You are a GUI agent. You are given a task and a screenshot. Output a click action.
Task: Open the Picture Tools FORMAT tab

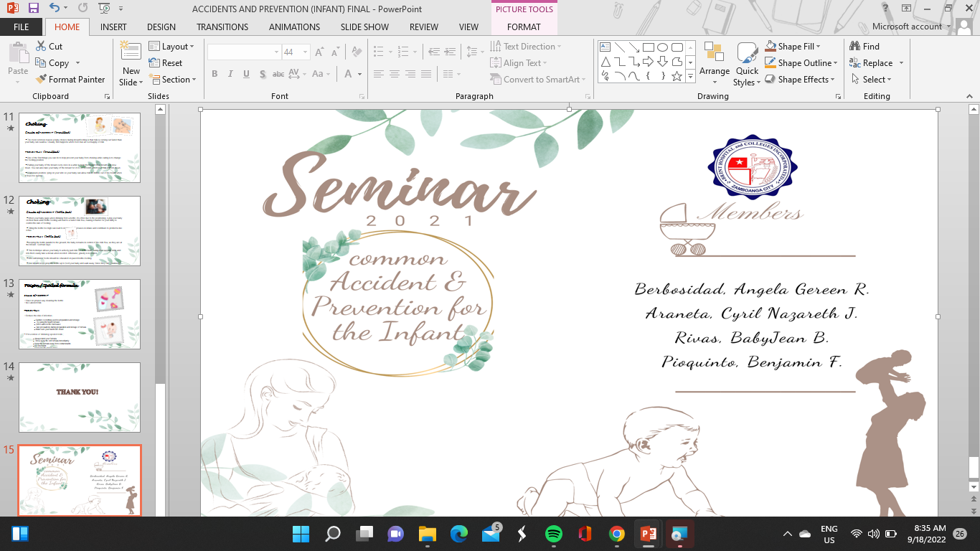click(524, 27)
